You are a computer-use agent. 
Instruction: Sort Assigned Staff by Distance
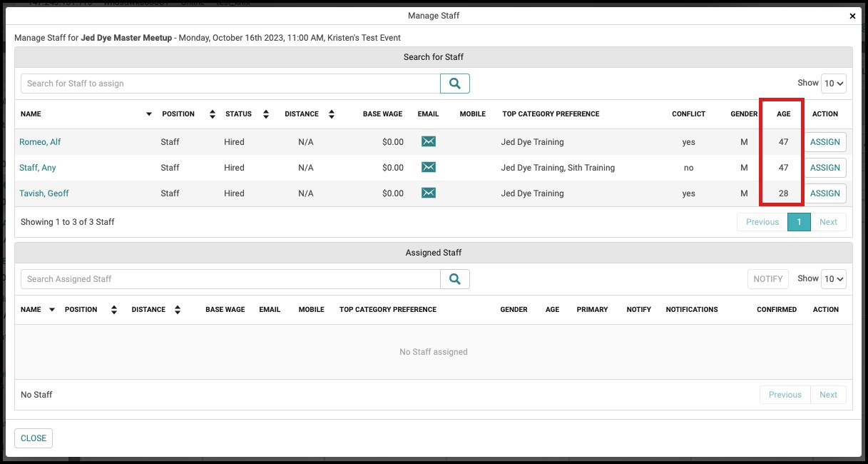point(178,310)
